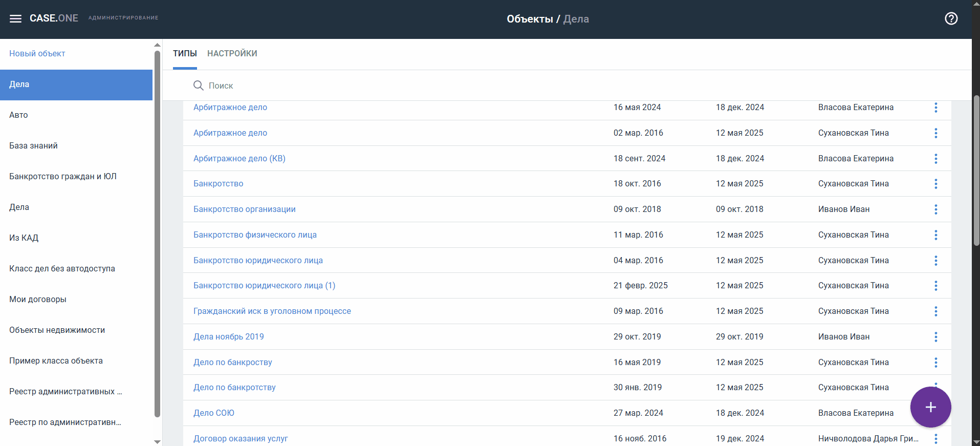Open the Объекты breadcrumb in header
This screenshot has width=980, height=446.
pos(530,19)
